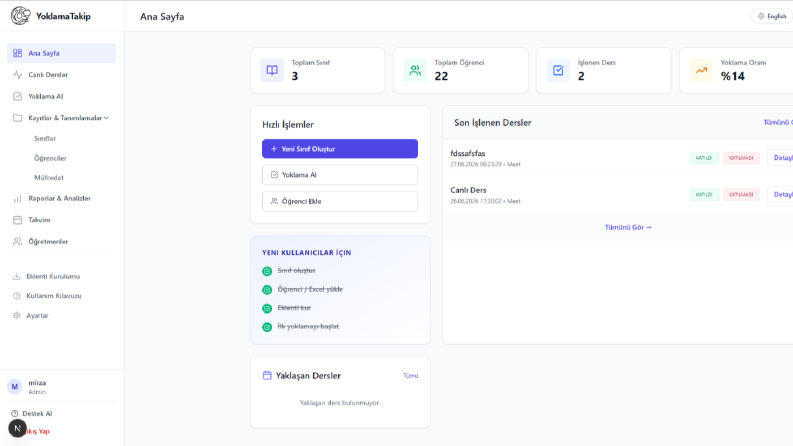This screenshot has width=793, height=446.
Task: Click the Tümünü Gör link under lessons
Action: click(x=628, y=228)
